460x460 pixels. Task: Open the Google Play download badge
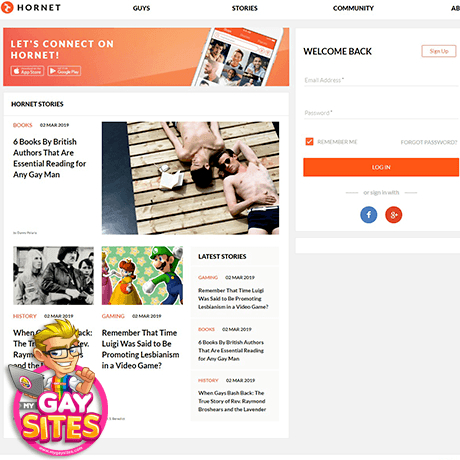[64, 71]
